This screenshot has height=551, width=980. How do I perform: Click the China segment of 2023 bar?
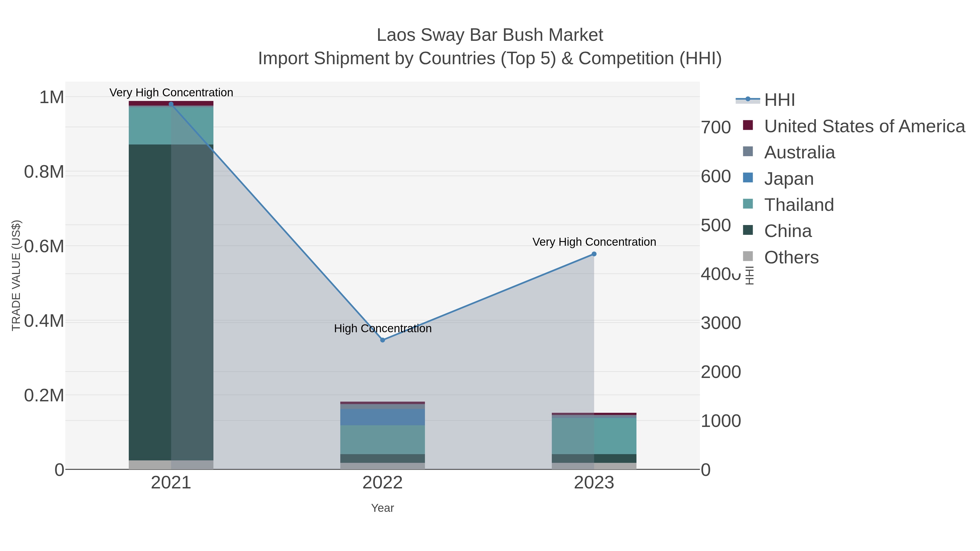[x=594, y=458]
